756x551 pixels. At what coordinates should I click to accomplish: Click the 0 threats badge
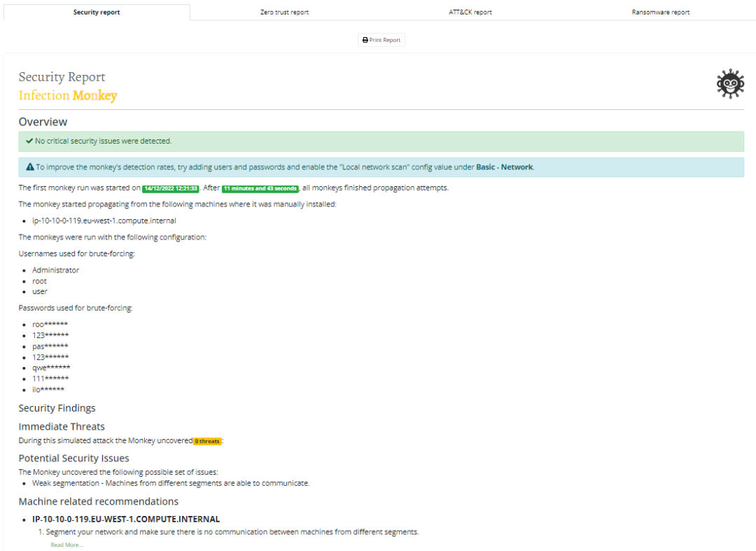point(207,441)
